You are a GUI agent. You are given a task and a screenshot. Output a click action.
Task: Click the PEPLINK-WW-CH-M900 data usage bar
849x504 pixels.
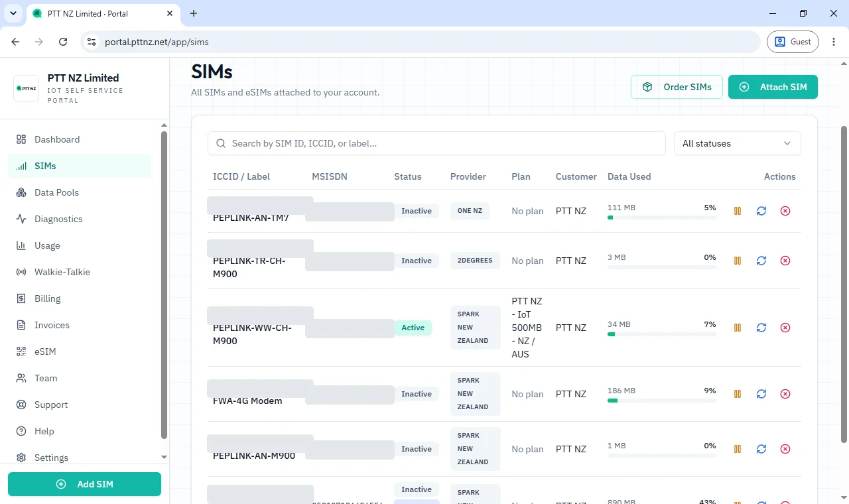click(x=662, y=334)
